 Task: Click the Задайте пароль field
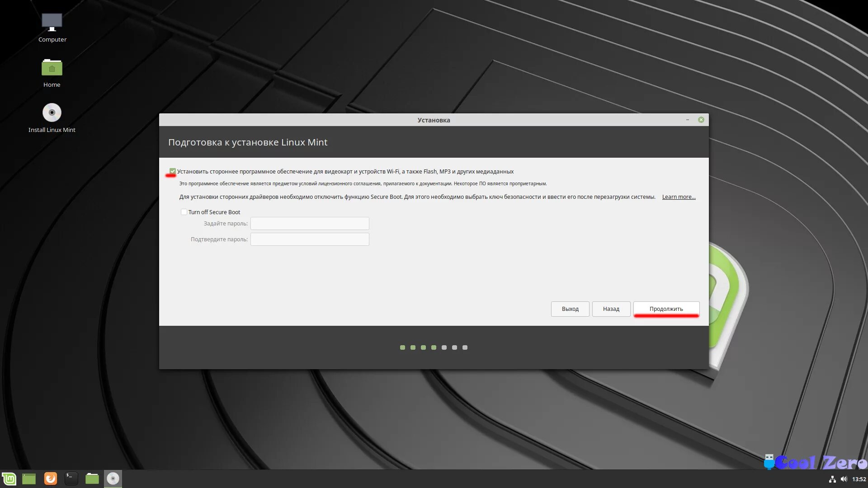click(x=310, y=224)
